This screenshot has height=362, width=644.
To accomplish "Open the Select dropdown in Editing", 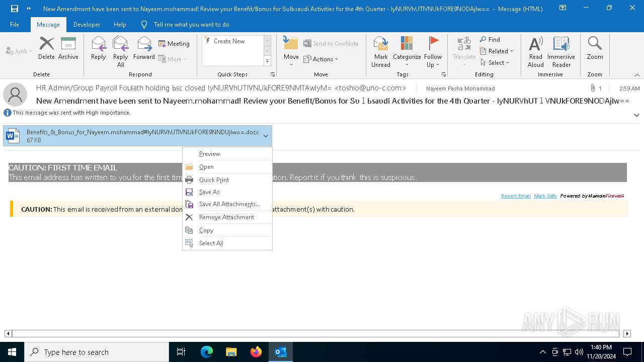I will click(495, 63).
